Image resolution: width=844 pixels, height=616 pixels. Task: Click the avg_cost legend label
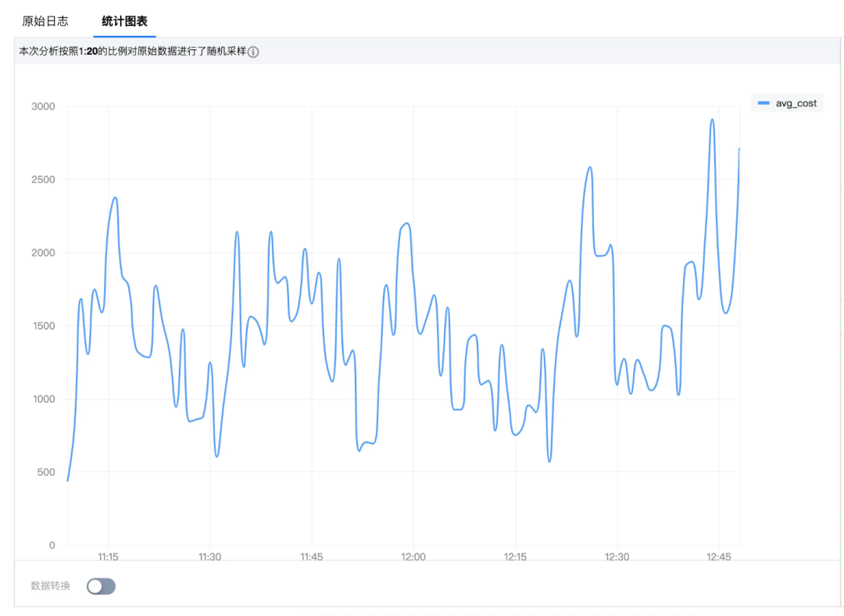796,103
